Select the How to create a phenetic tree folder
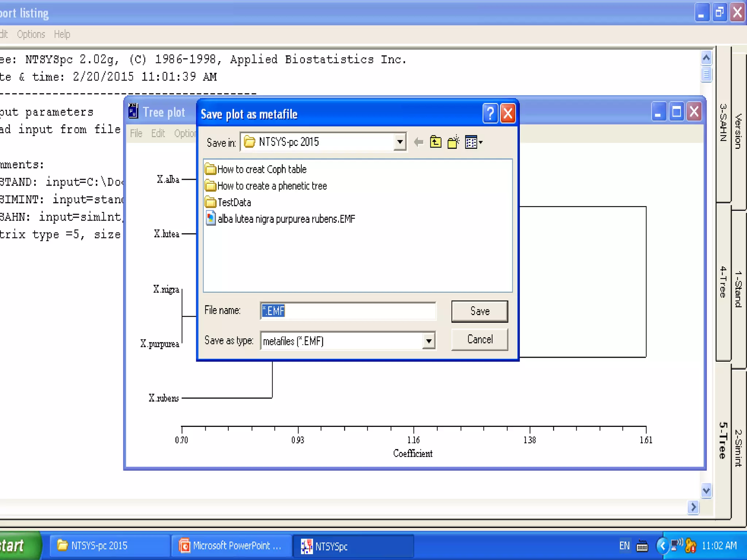 pyautogui.click(x=272, y=186)
